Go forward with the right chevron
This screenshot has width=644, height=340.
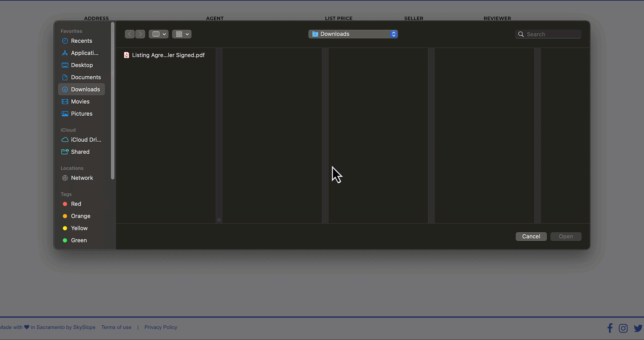point(140,34)
